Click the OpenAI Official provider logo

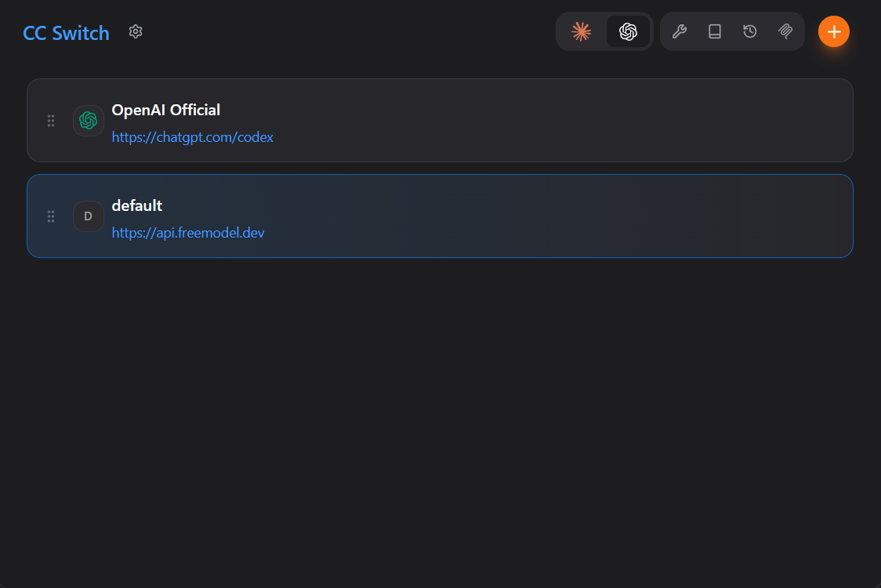(x=89, y=120)
